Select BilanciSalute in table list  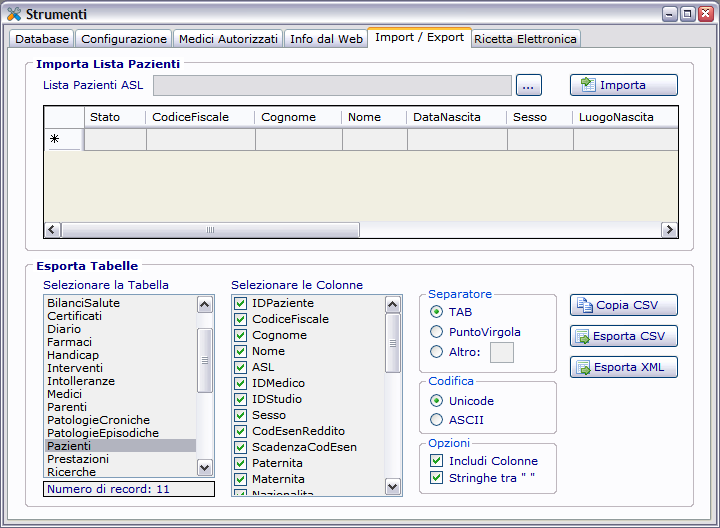[120, 303]
